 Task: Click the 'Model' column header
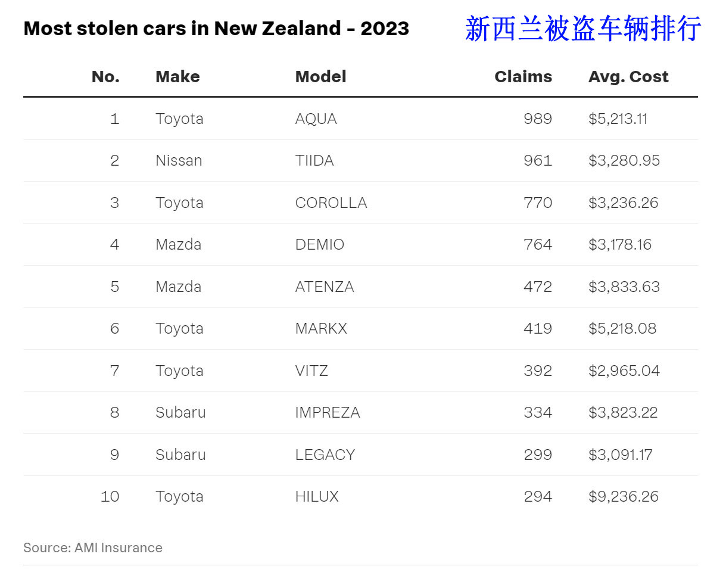click(320, 77)
